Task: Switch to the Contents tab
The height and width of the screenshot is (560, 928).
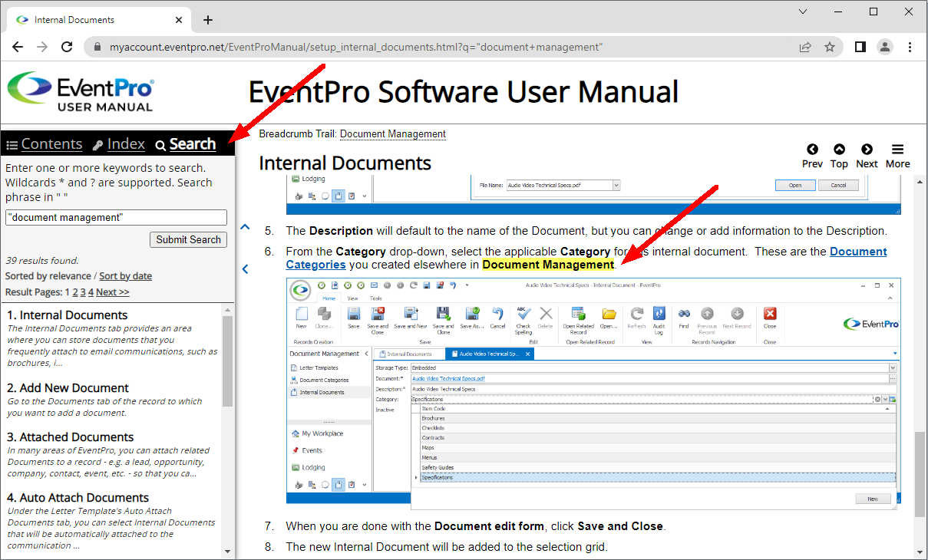Action: pos(51,144)
